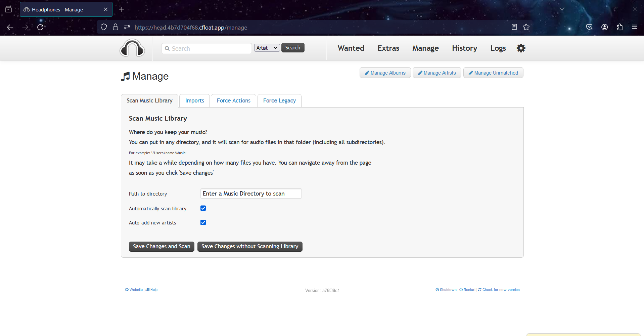Image resolution: width=644 pixels, height=336 pixels.
Task: Open Firefox account icon
Action: (604, 27)
